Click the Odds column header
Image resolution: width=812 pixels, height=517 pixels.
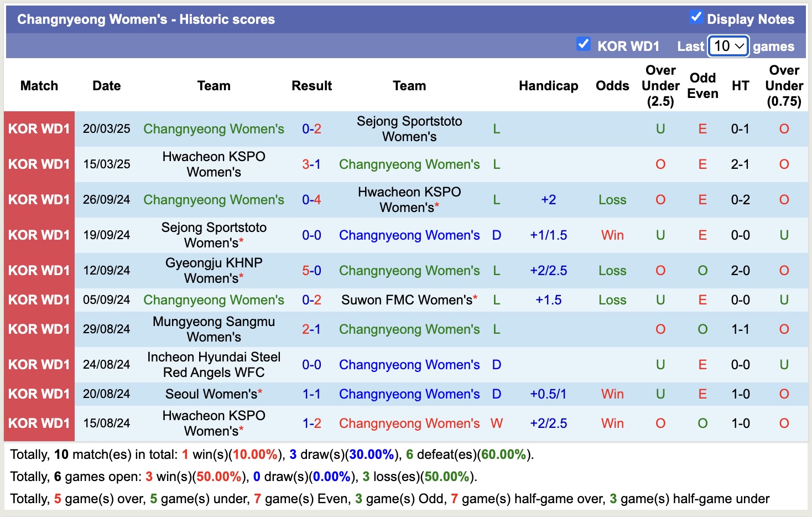point(612,86)
